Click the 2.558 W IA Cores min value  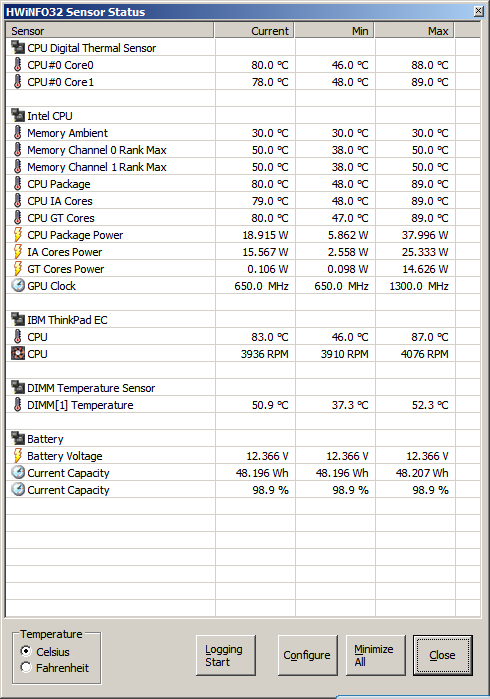pos(348,252)
